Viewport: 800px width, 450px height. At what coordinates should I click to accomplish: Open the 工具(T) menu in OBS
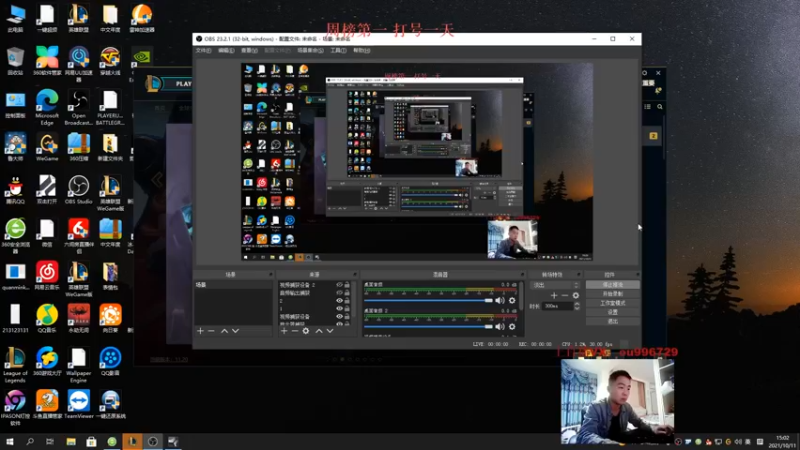[338, 51]
